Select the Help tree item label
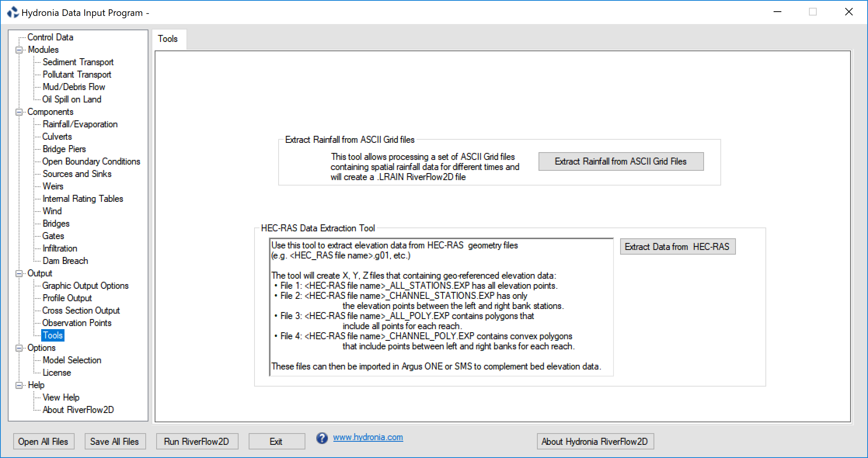The height and width of the screenshot is (458, 868). point(36,385)
